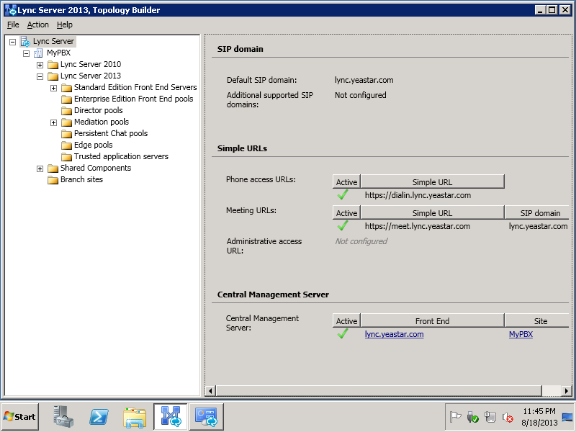Screen dimensions: 576x432
Task: Select the Trusted application servers tree item
Action: point(121,157)
